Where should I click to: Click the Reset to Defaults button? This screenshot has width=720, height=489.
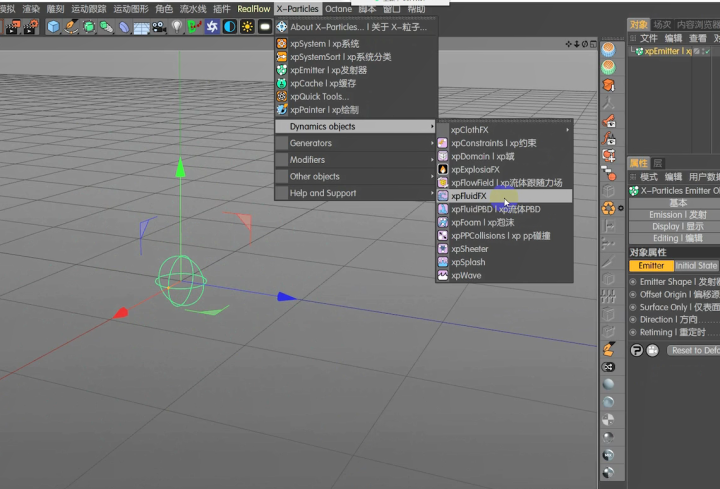click(x=693, y=350)
